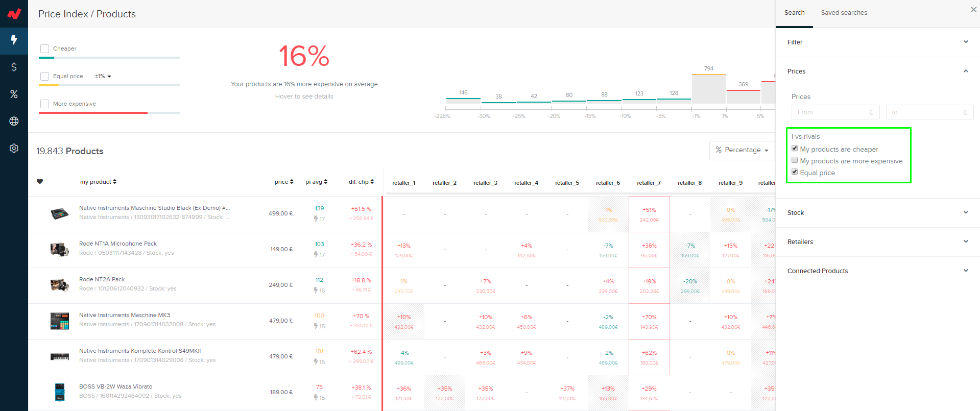Open the lightning bolt Price Index section
Viewport: 980px width, 411px height.
tap(14, 40)
